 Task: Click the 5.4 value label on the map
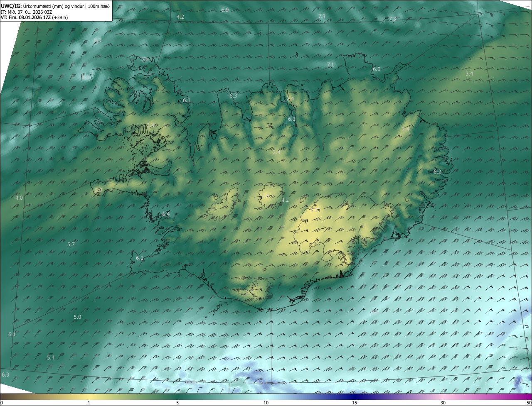click(51, 357)
